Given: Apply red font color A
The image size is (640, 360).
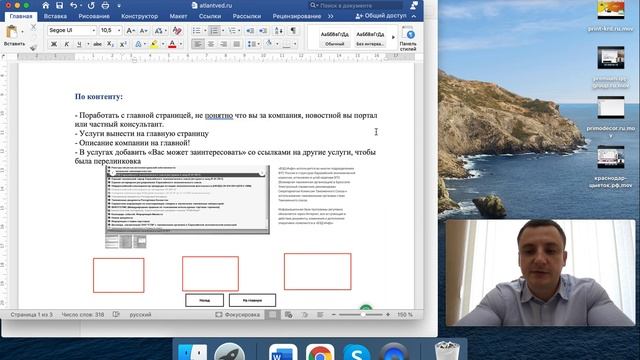Looking at the screenshot, I should [x=172, y=44].
